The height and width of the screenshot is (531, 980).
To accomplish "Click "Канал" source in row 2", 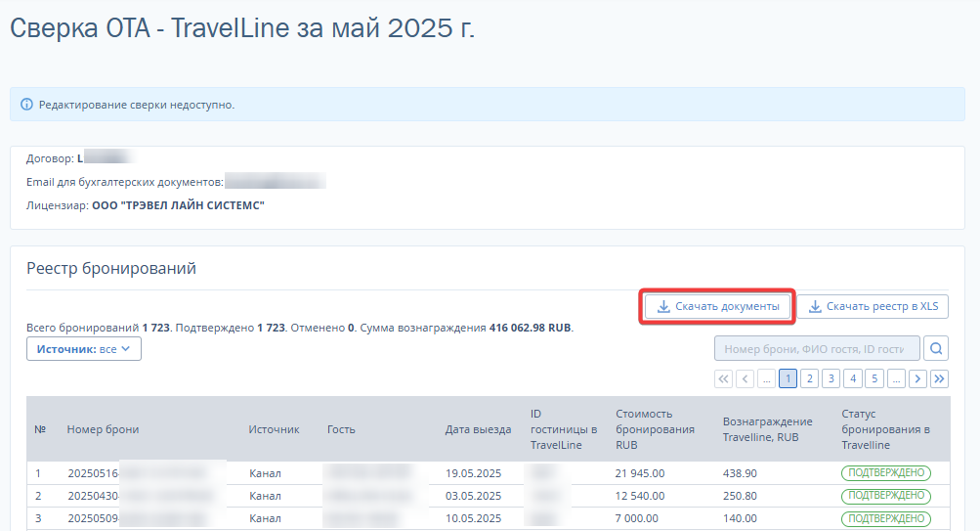I will tap(265, 496).
